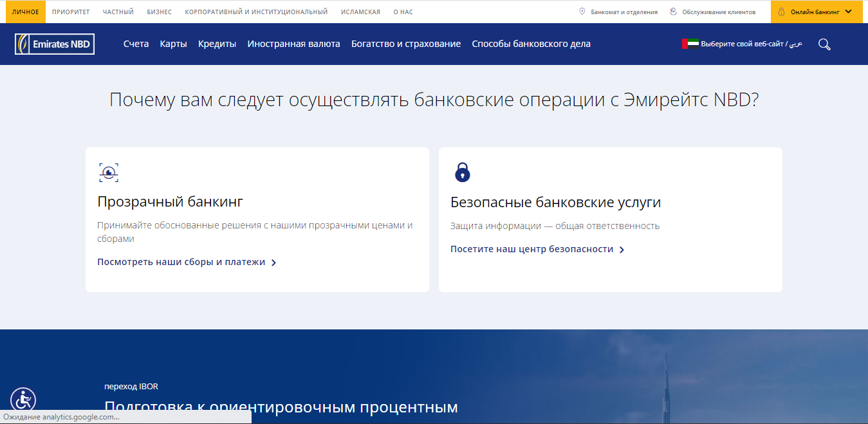The height and width of the screenshot is (424, 868).
Task: Click the secure banking padlock icon
Action: click(462, 172)
